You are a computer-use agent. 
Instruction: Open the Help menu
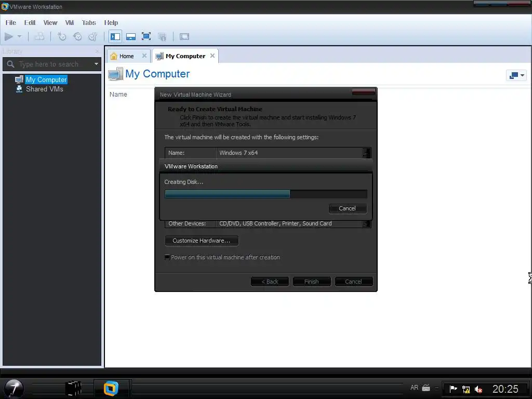click(x=111, y=23)
